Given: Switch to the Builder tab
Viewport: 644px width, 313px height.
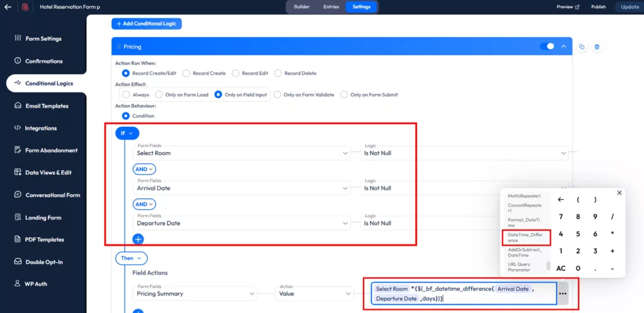Looking at the screenshot, I should (301, 7).
